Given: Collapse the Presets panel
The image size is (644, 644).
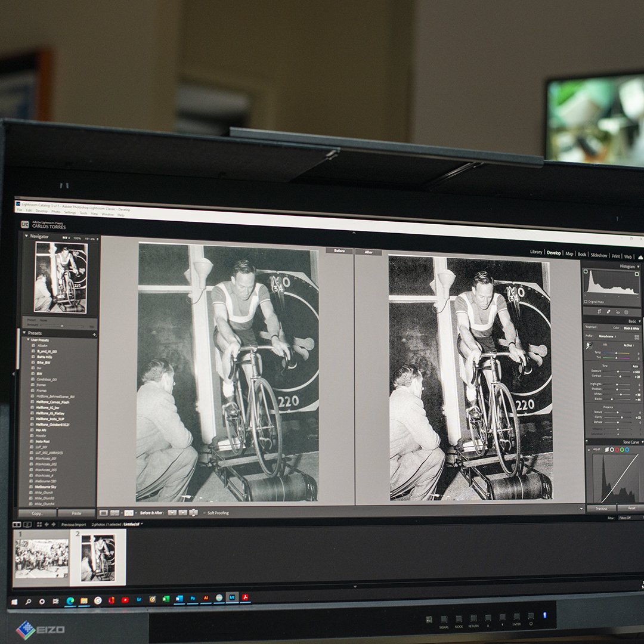Looking at the screenshot, I should [24, 333].
